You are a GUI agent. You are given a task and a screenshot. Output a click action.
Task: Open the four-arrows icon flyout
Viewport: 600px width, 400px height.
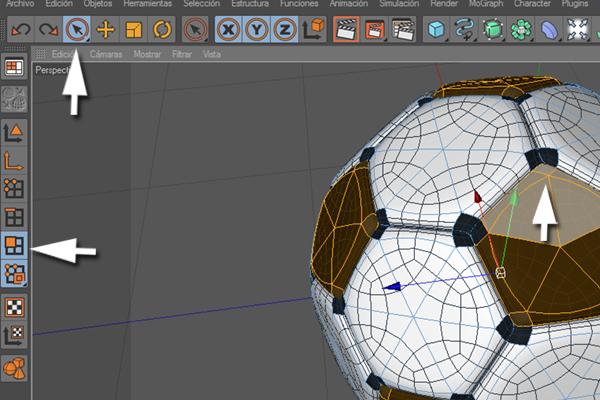click(x=577, y=29)
